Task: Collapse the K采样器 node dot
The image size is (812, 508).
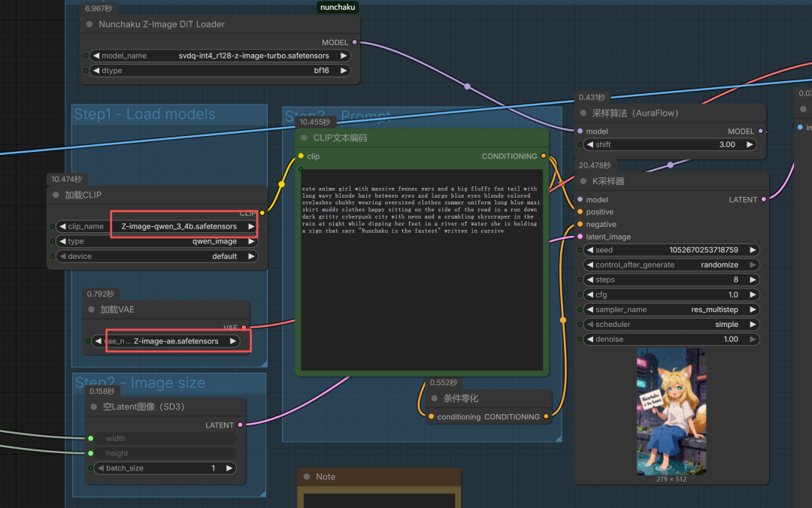Action: 583,181
